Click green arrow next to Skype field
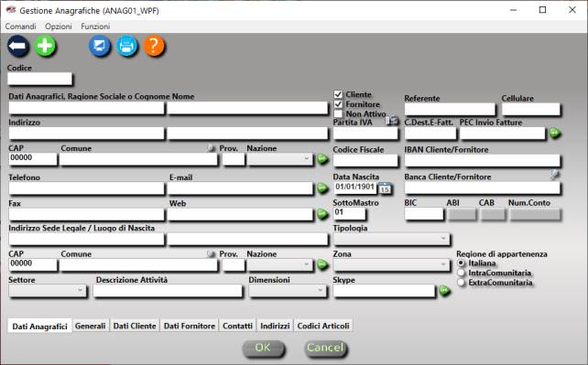 click(x=445, y=291)
